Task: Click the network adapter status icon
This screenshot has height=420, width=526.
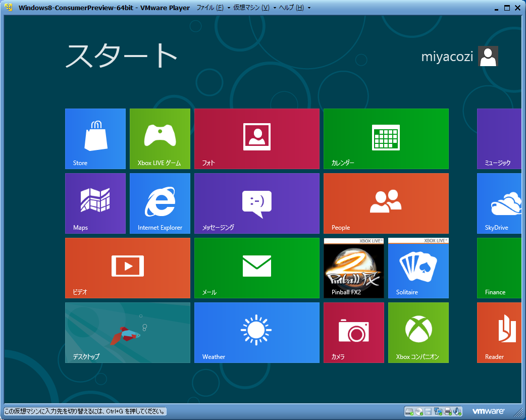Action: click(438, 411)
